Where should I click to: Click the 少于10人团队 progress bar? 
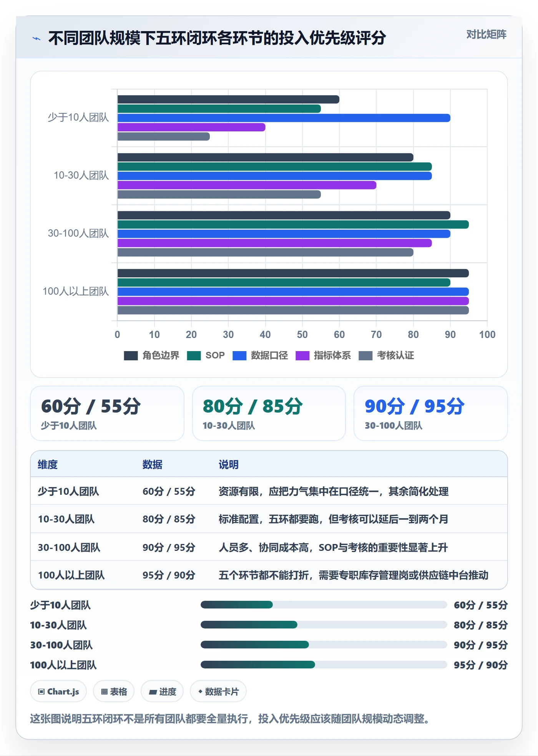[324, 605]
